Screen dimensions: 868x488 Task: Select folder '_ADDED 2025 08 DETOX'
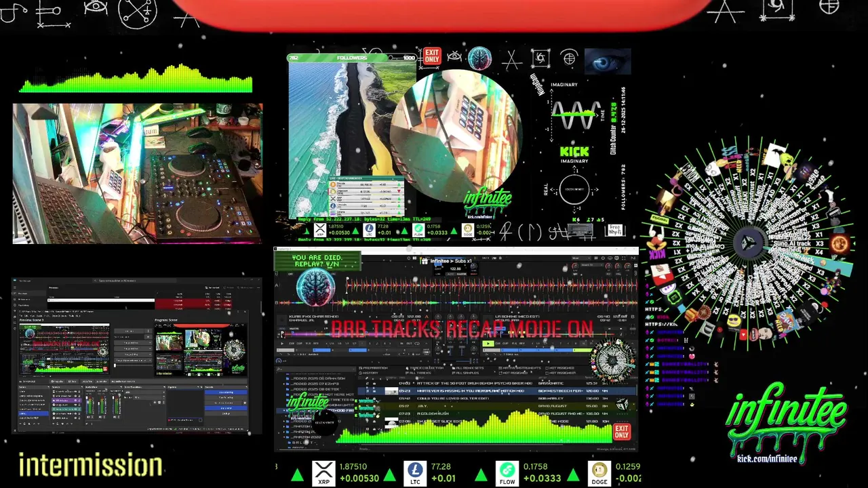click(314, 389)
